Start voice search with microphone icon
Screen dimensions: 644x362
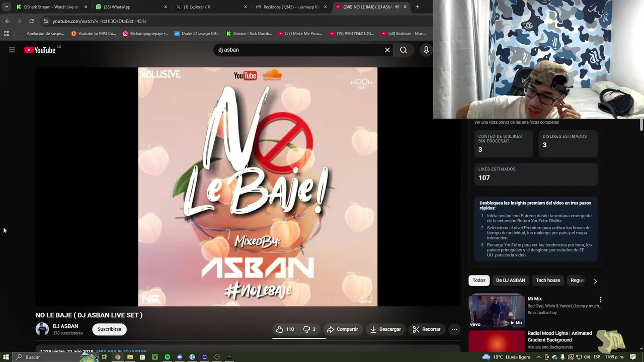coord(426,50)
